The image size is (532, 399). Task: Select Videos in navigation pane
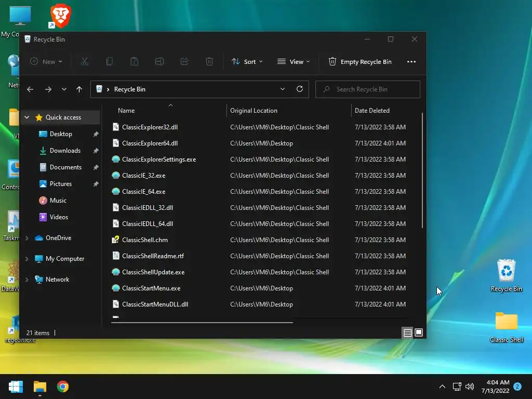tap(59, 217)
